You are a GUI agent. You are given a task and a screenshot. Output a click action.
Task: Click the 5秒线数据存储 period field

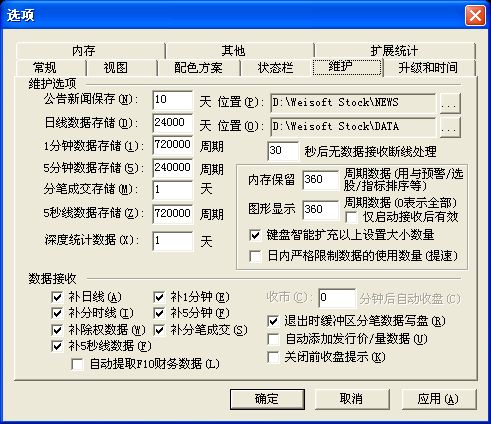(x=173, y=214)
